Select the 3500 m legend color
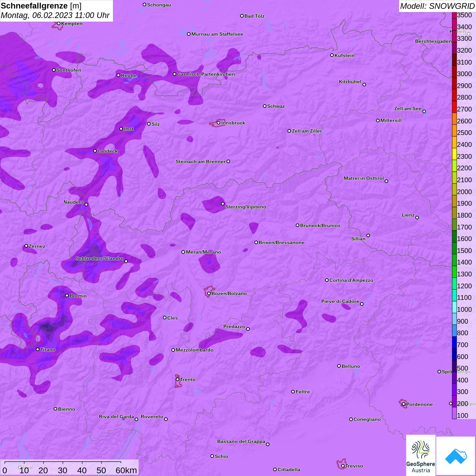 tap(454, 15)
